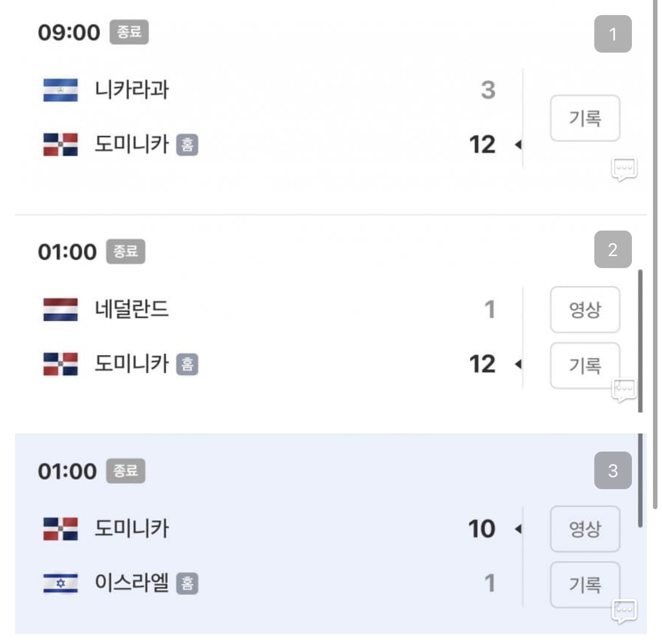
Task: Click the Israel flag icon
Action: click(x=60, y=583)
